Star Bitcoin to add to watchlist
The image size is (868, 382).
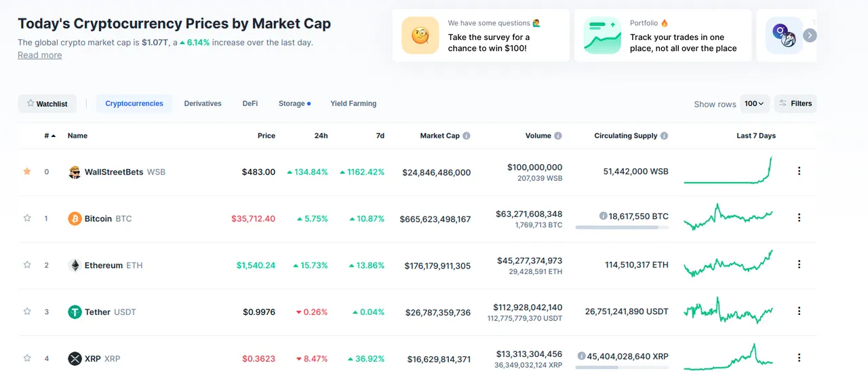pyautogui.click(x=27, y=218)
